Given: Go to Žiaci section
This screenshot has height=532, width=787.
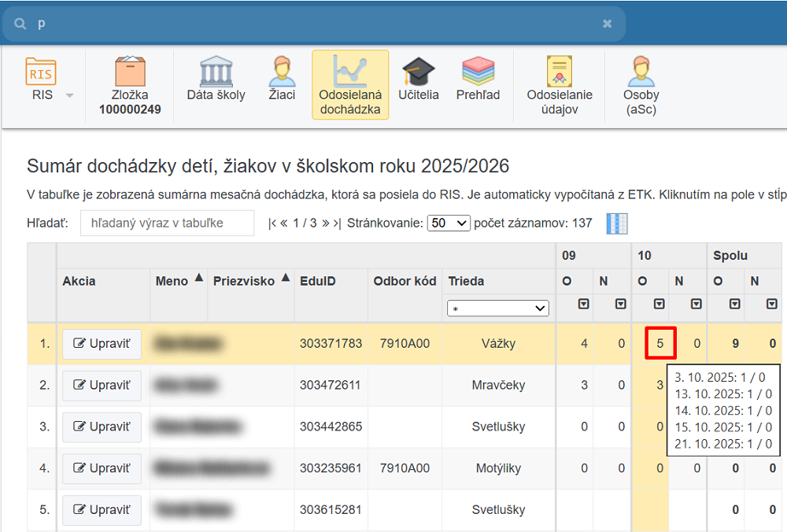Looking at the screenshot, I should point(282,72).
